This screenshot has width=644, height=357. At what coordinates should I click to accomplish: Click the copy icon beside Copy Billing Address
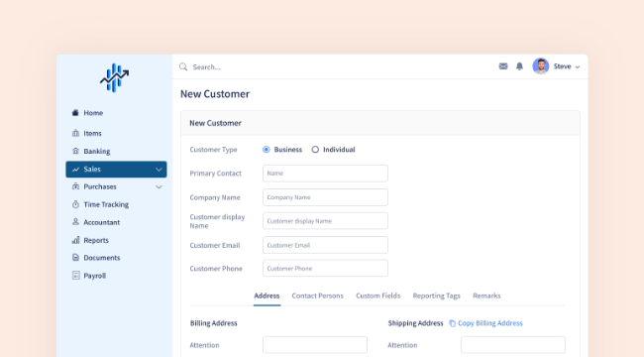[x=452, y=323]
